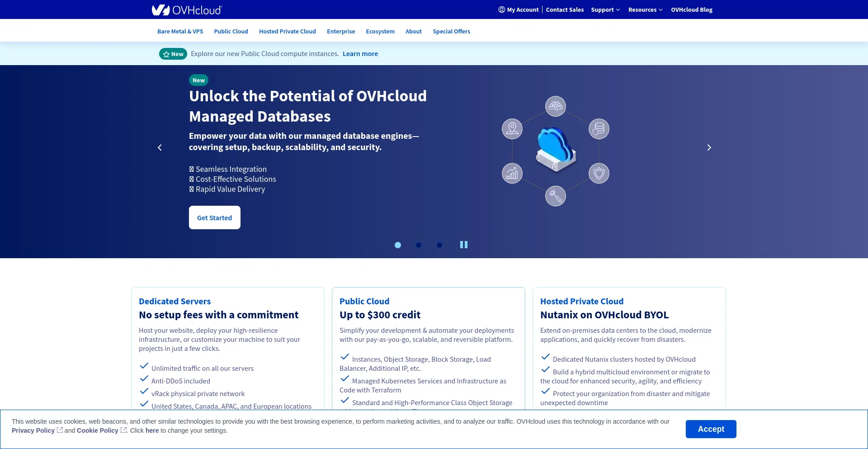Image resolution: width=868 pixels, height=449 pixels.
Task: Click 'Nutanix on OVHcloud BYOL' text
Action: pos(604,315)
